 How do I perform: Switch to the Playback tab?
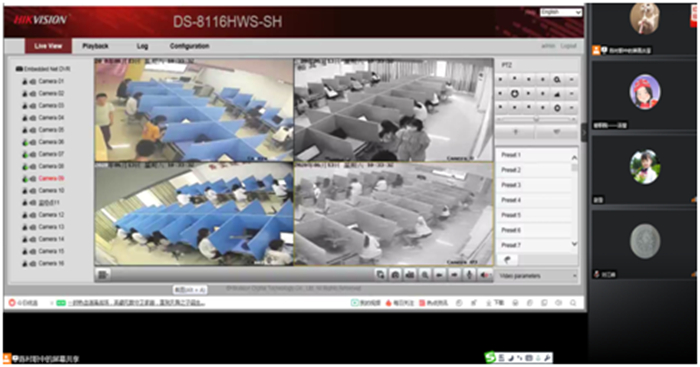95,46
